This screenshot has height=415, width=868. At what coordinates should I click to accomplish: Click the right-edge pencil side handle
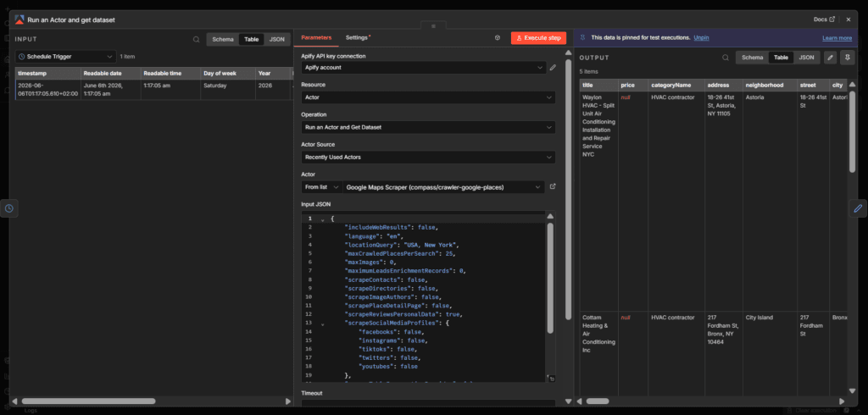point(859,208)
